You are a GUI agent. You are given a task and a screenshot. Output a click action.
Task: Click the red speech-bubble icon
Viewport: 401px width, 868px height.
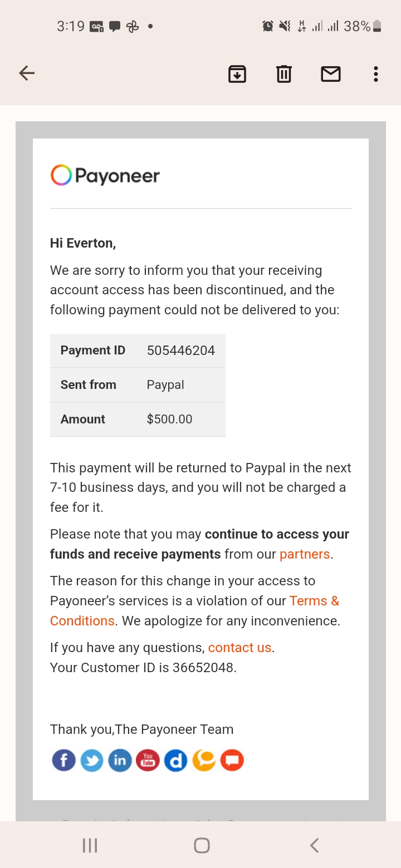tap(232, 760)
